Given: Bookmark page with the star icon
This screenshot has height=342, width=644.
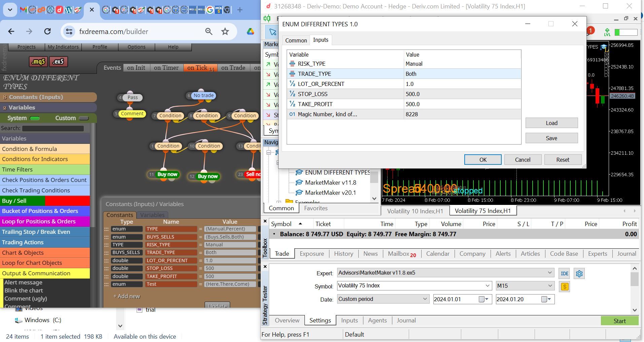Looking at the screenshot, I should click(225, 32).
